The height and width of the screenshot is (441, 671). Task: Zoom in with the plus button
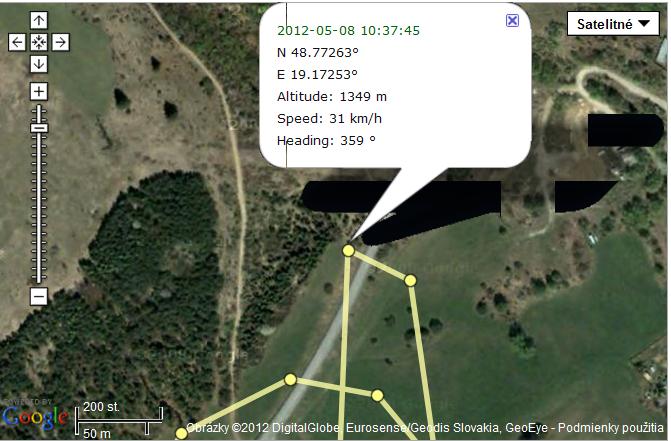click(39, 92)
